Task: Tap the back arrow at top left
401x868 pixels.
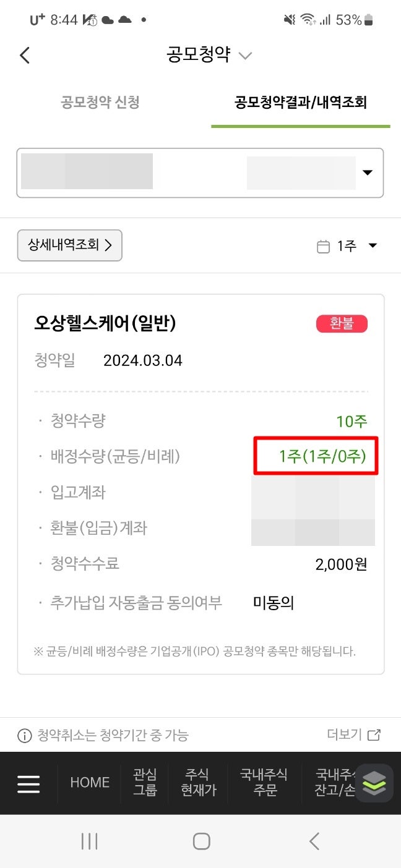Action: pos(24,55)
